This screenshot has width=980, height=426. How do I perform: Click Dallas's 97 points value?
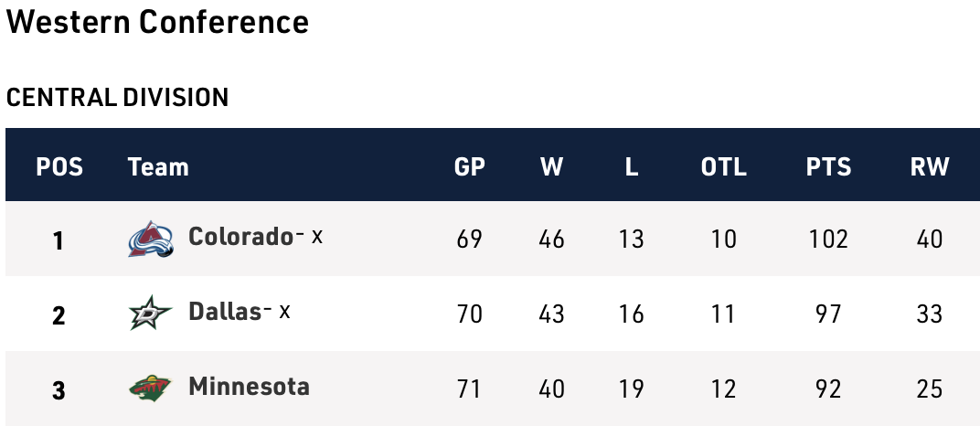(828, 314)
